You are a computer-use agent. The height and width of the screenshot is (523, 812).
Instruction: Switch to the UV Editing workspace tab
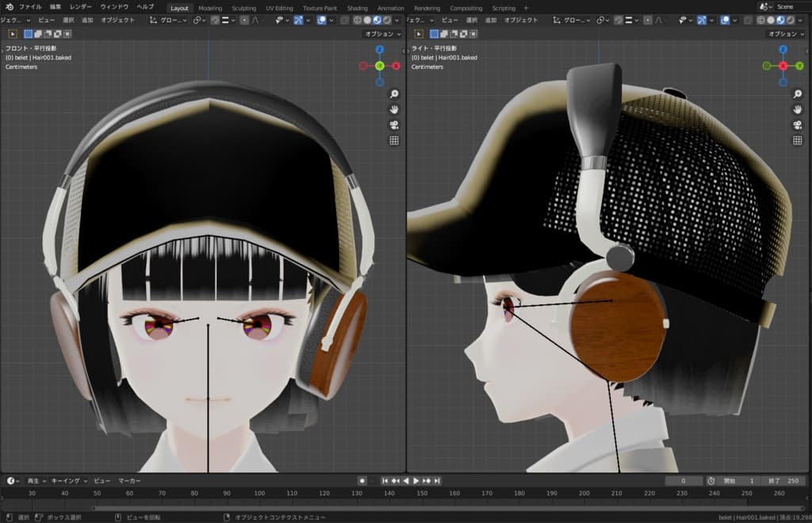click(279, 8)
